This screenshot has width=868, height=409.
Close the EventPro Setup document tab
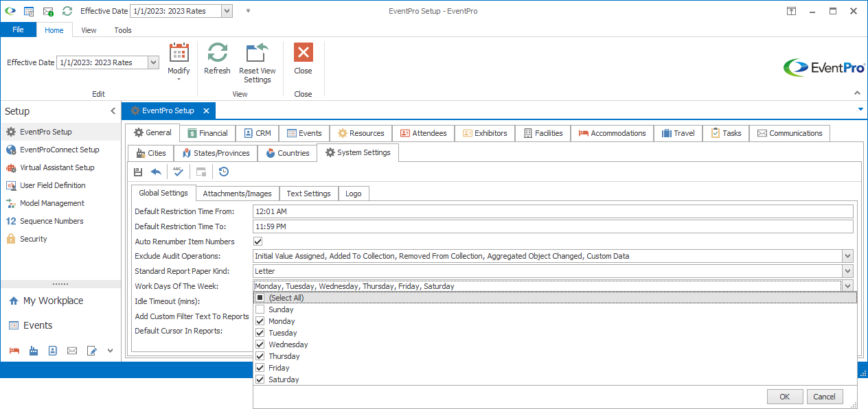point(205,110)
